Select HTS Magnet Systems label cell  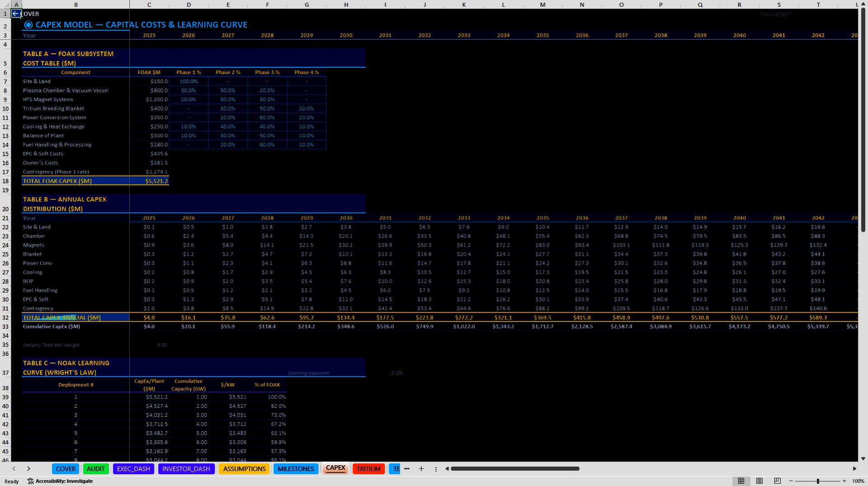point(75,99)
